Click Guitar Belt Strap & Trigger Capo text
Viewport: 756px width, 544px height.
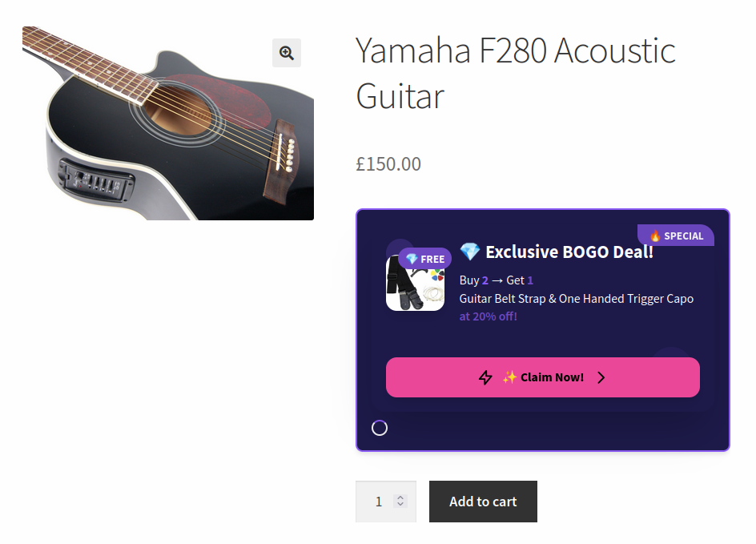[577, 299]
